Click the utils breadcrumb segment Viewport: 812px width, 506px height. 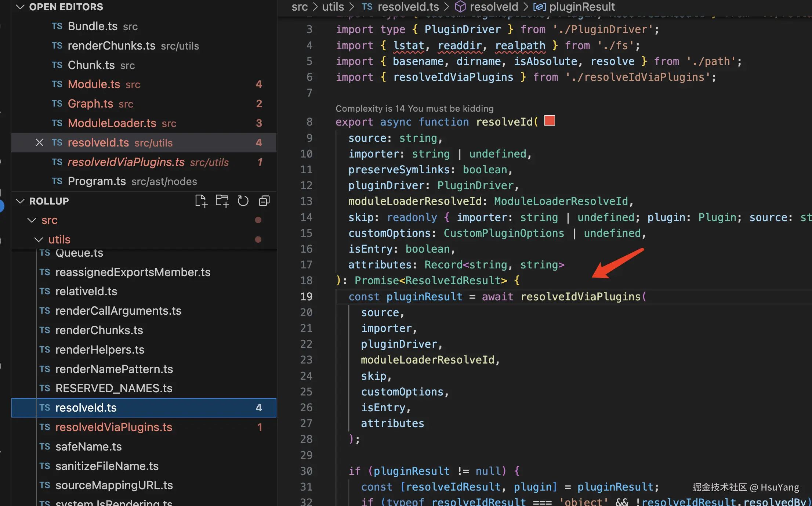[x=333, y=7]
